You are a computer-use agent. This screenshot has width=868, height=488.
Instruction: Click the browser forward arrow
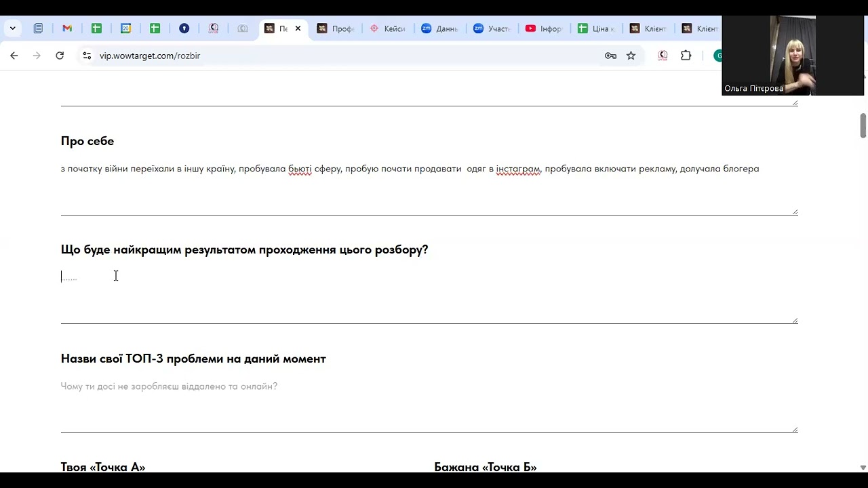pyautogui.click(x=37, y=56)
